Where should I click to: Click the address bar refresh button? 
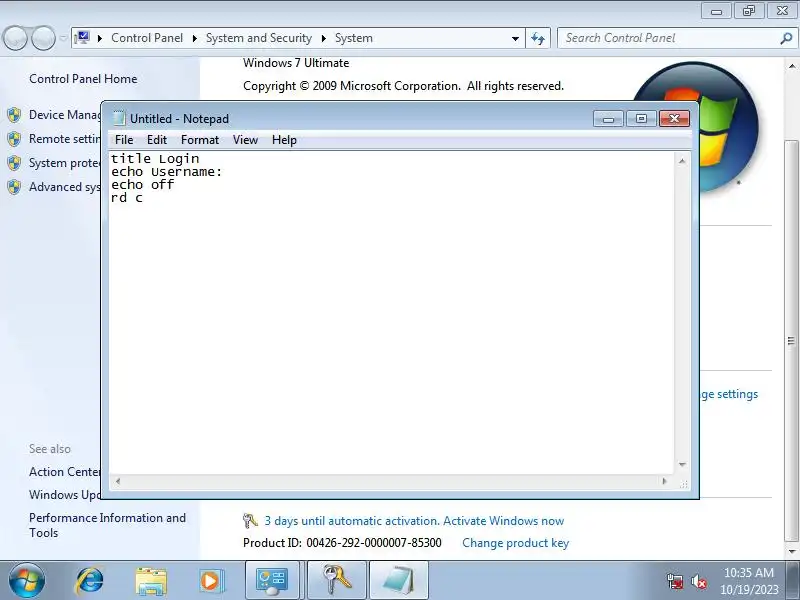point(538,38)
